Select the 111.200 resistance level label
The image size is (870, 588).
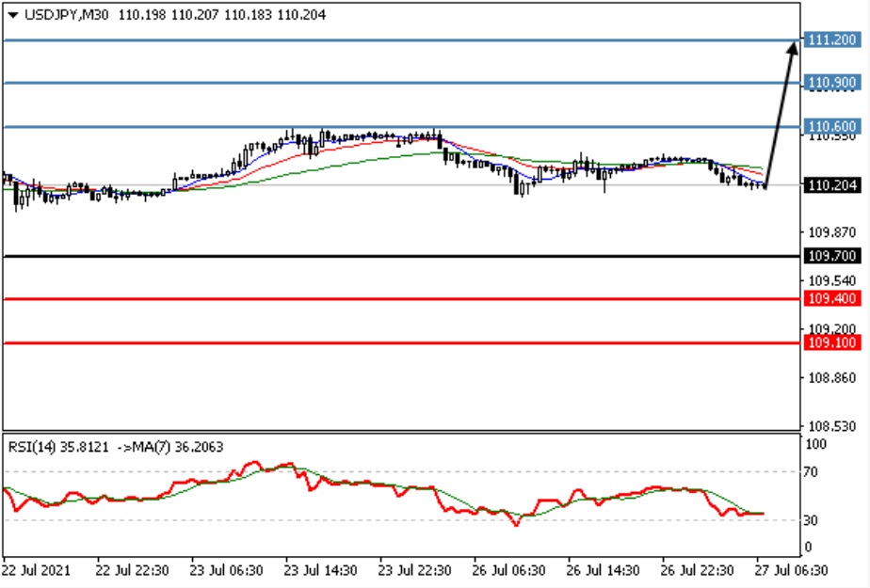pos(831,40)
